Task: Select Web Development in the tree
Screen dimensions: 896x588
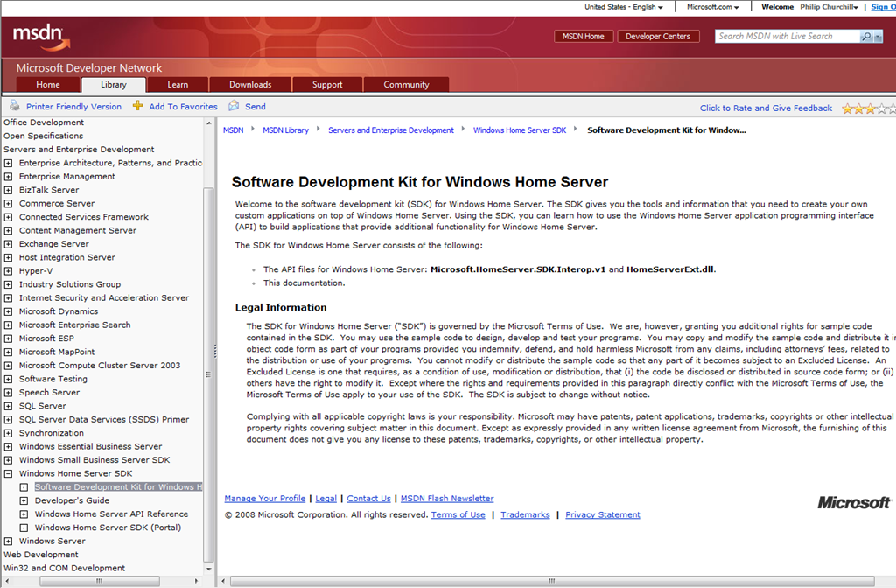Action: [41, 555]
